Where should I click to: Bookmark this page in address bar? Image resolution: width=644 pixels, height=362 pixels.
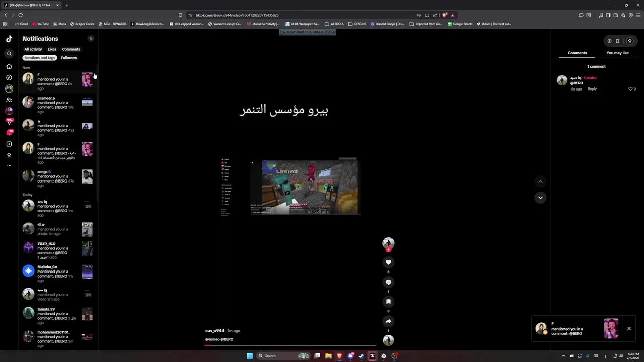(x=180, y=15)
